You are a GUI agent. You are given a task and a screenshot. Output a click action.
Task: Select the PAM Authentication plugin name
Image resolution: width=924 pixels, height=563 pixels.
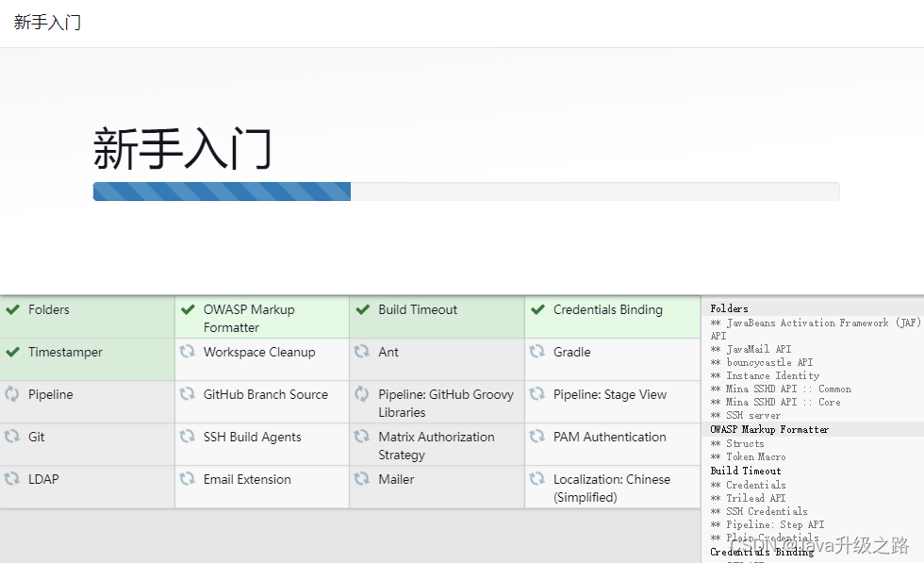[x=610, y=437]
